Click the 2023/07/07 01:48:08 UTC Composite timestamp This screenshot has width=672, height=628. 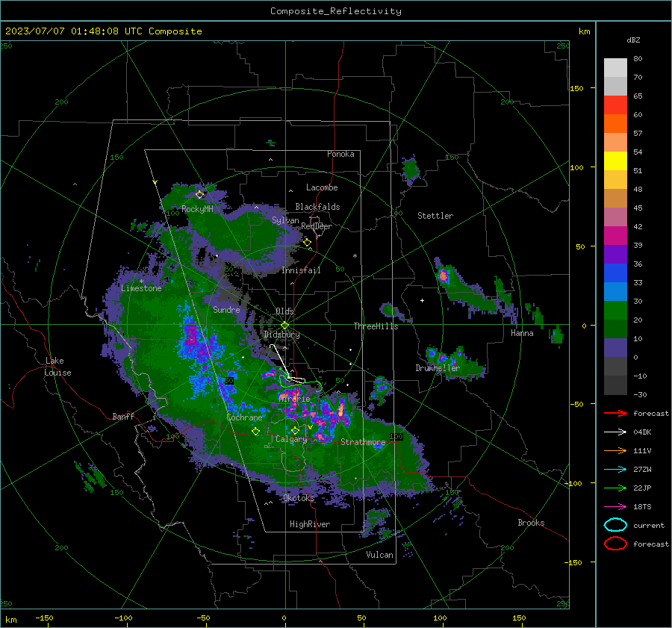[x=103, y=31]
